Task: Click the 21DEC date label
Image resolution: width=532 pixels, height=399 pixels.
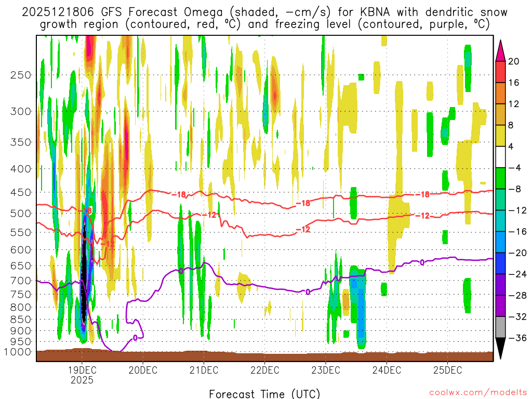Action: [204, 370]
